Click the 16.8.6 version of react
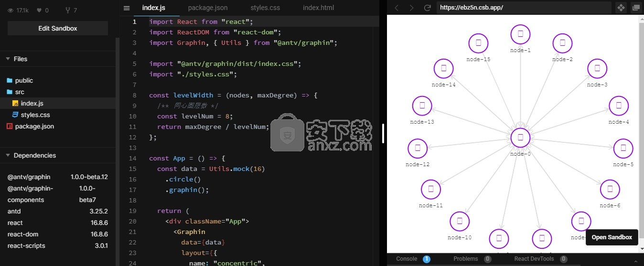This screenshot has height=266, width=644. click(99, 223)
